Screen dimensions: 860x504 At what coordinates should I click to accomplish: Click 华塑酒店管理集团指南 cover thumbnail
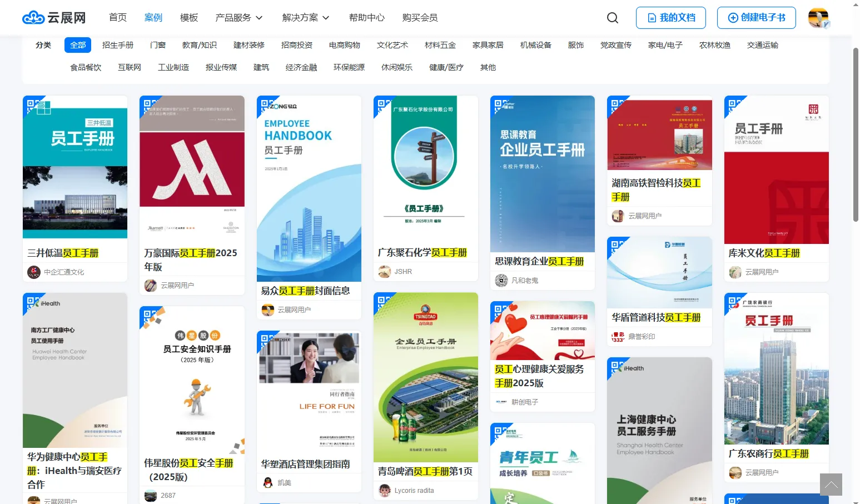coord(309,392)
